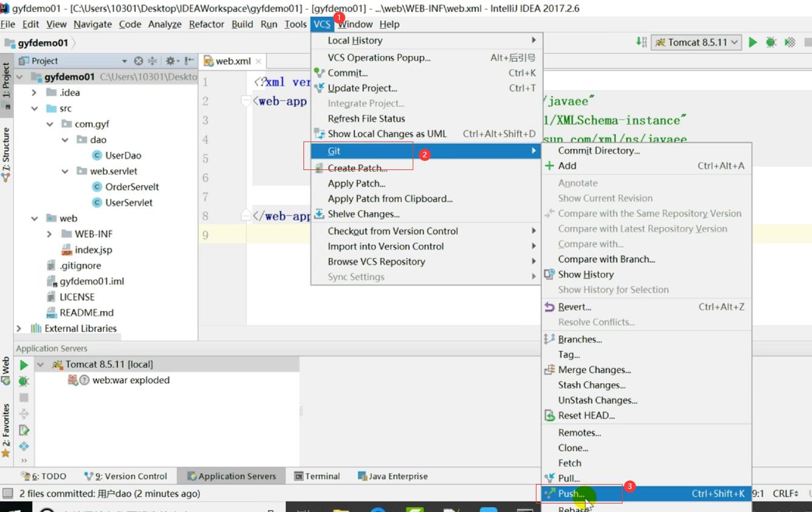Screen dimensions: 812x512
Task: Select the web.xml editor tab
Action: [233, 61]
